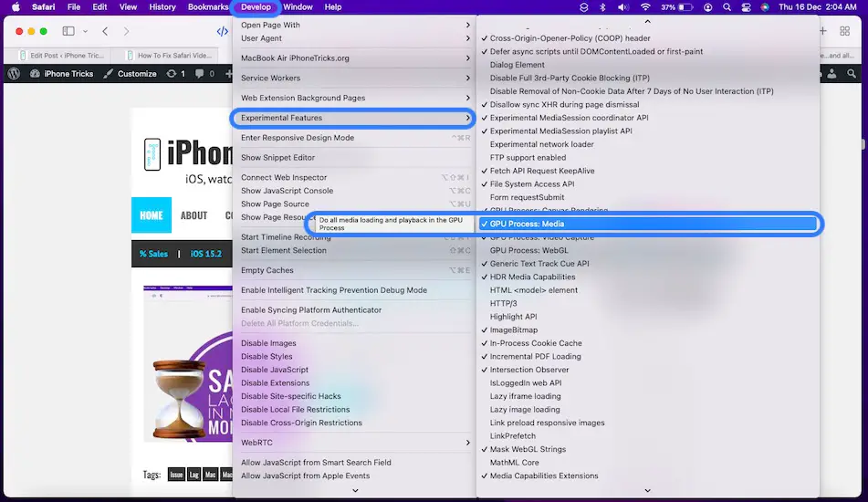Open the Apple menu logo

point(15,7)
